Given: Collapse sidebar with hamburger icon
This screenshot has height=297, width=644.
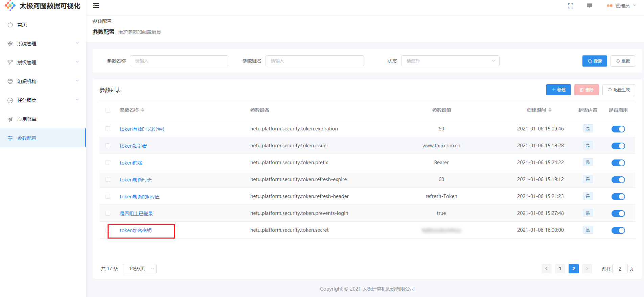Looking at the screenshot, I should [x=96, y=5].
